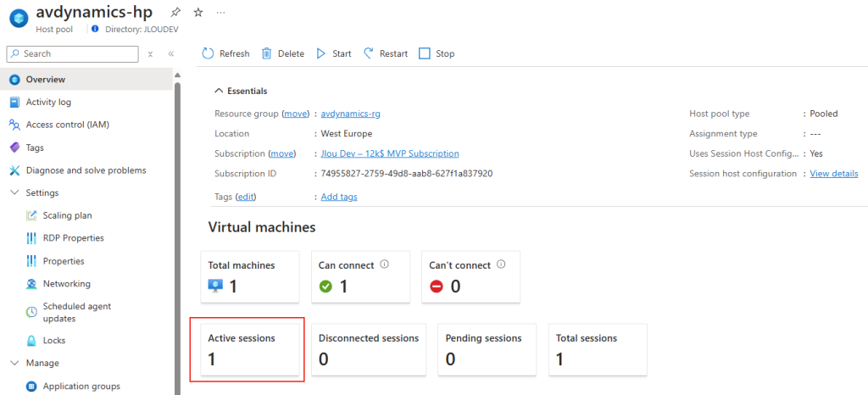Open Diagnose and solve problems

86,170
